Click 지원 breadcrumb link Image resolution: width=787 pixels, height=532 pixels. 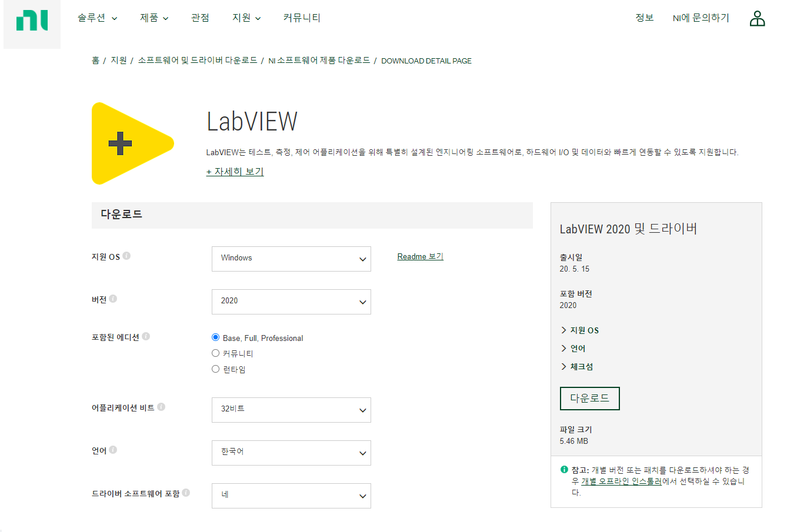(x=119, y=61)
